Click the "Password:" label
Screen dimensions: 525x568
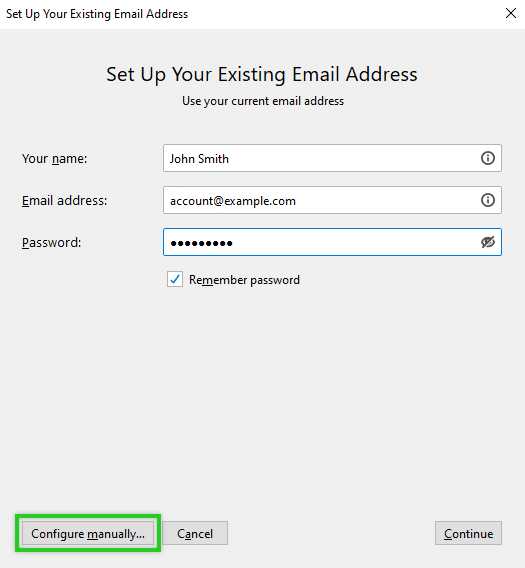(x=52, y=242)
